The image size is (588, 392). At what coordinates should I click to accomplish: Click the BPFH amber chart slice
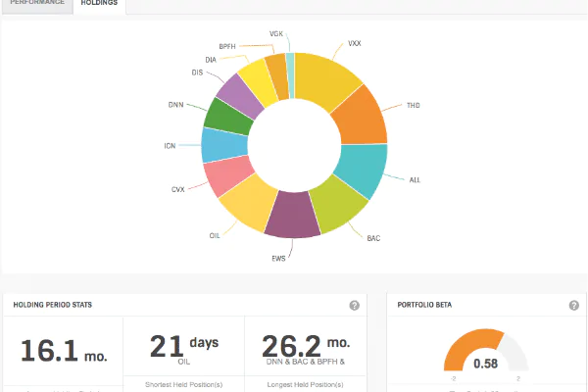pyautogui.click(x=278, y=76)
